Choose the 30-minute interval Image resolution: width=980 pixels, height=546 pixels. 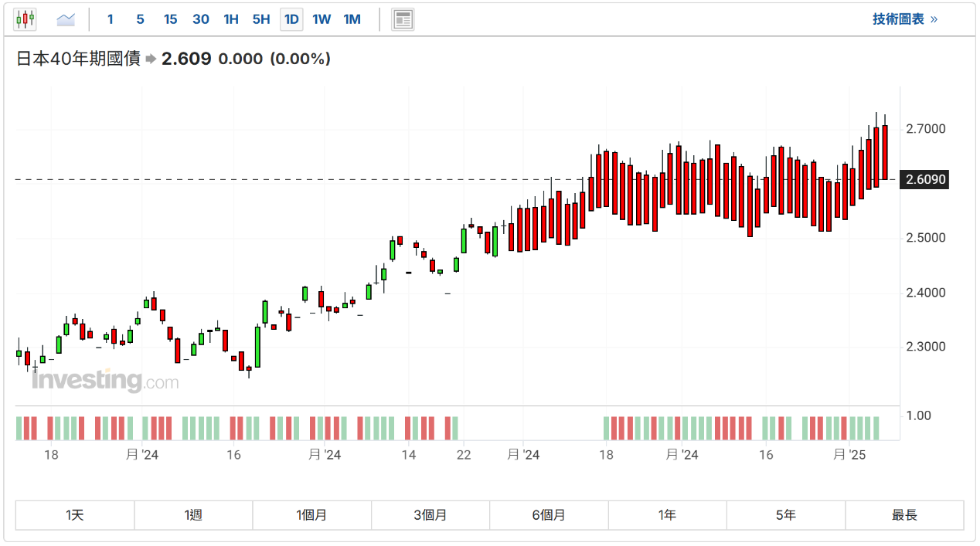(200, 19)
